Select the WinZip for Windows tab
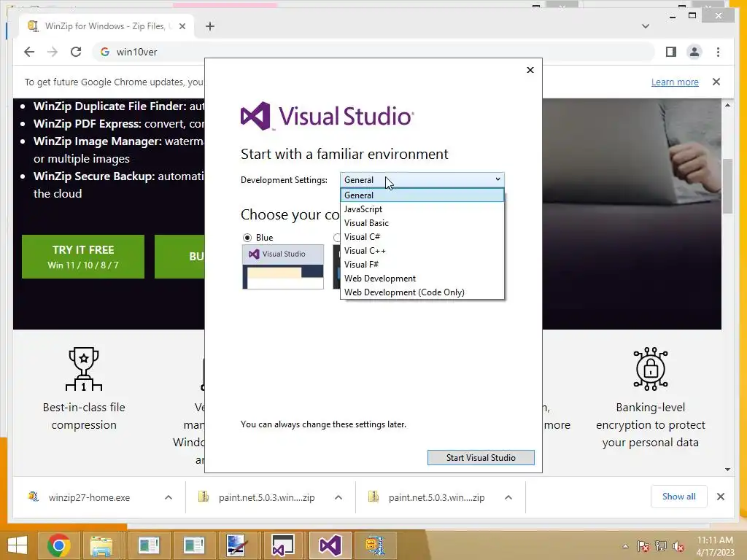 coord(107,26)
